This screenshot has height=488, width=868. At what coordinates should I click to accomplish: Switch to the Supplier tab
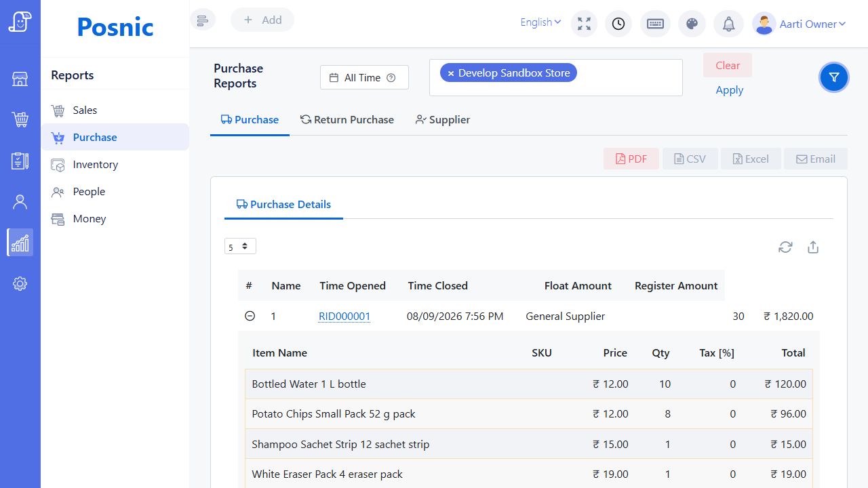point(443,119)
